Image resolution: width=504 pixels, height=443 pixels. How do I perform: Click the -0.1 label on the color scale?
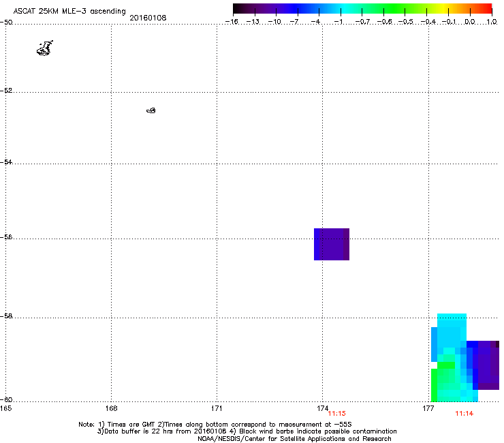click(449, 22)
